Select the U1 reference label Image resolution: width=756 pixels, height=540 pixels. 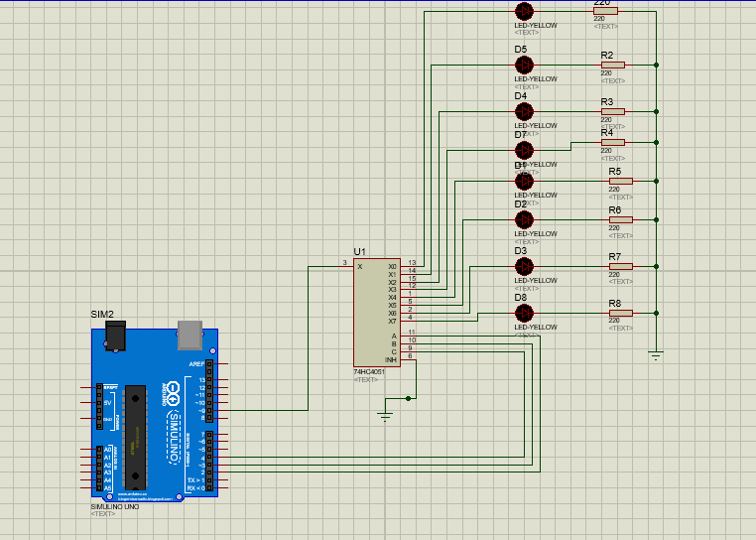coord(360,251)
